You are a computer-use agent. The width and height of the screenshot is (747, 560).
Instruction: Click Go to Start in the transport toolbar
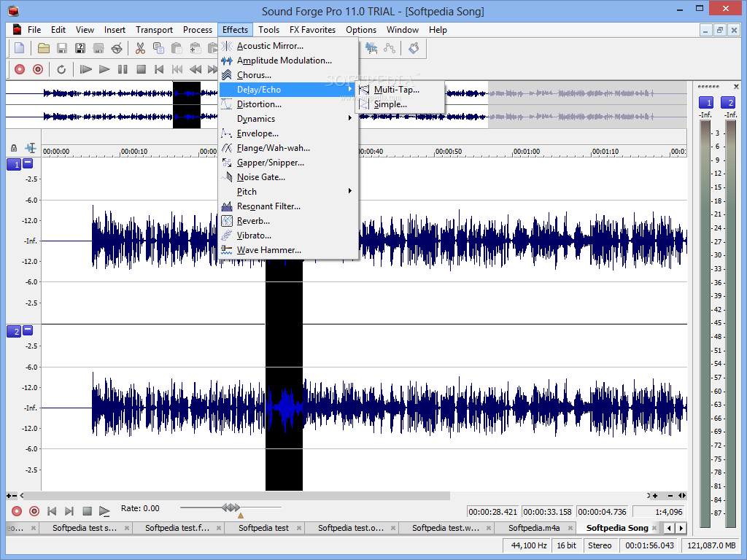(159, 69)
